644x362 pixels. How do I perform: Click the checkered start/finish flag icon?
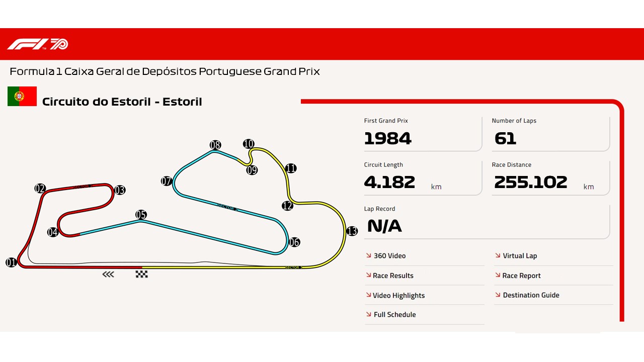(141, 274)
